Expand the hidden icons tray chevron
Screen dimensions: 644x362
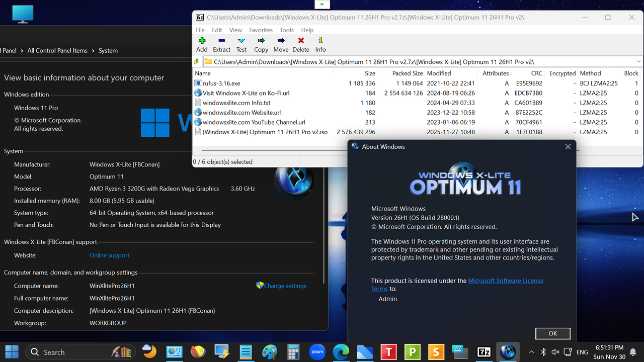click(x=531, y=352)
